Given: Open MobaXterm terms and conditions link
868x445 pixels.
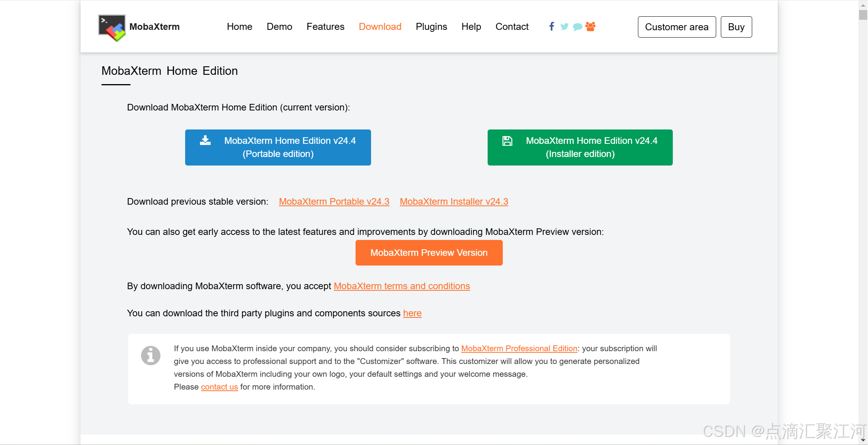Looking at the screenshot, I should [x=402, y=286].
